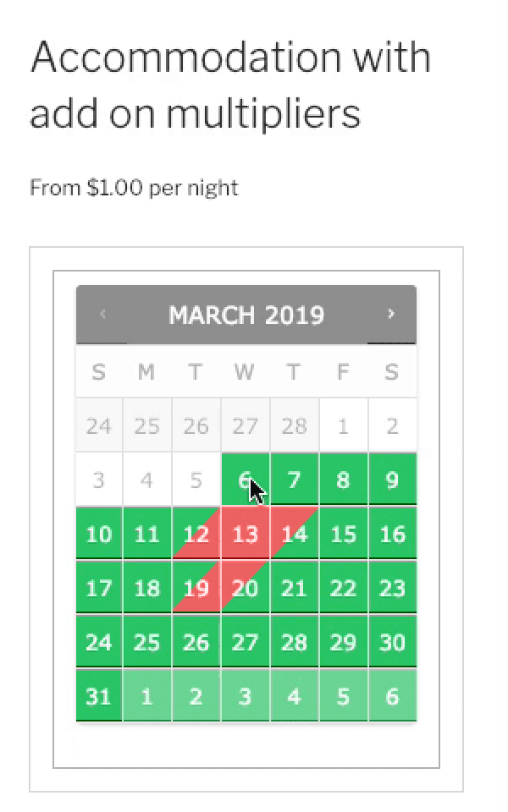Click partially booked date March 12

(196, 534)
